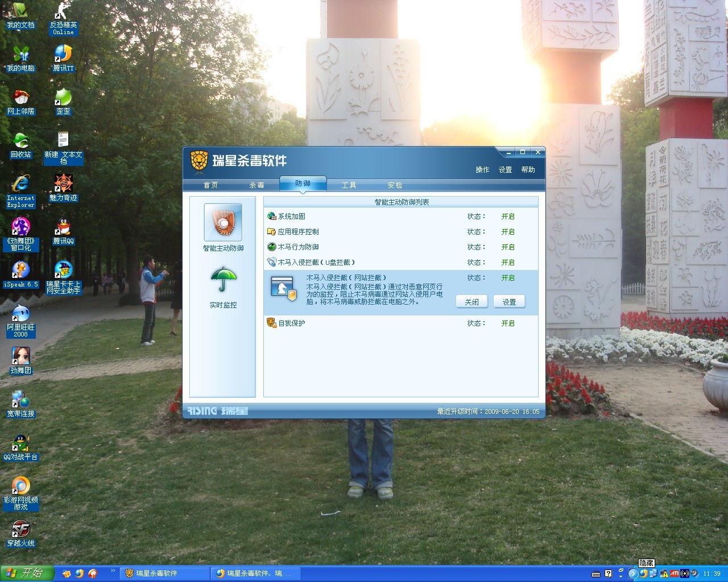Viewport: 728px width, 582px height.
Task: Click the 应用程序控制 row icon
Action: (271, 232)
